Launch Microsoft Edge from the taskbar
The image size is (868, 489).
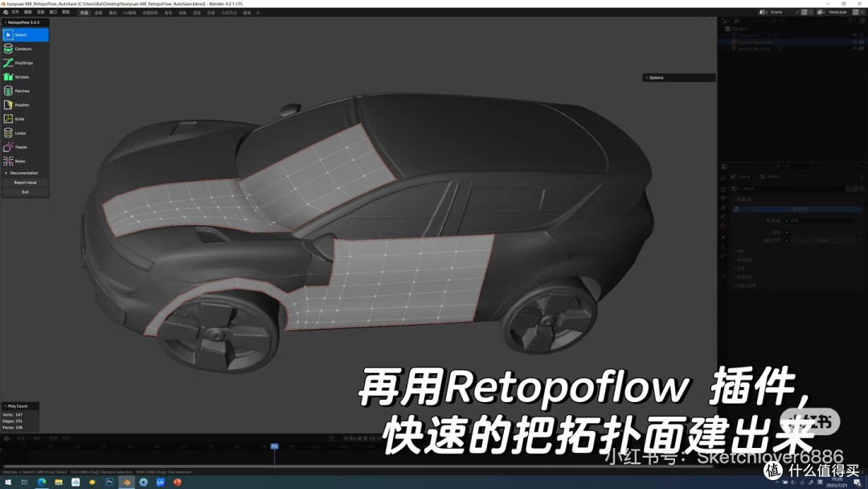click(x=42, y=483)
